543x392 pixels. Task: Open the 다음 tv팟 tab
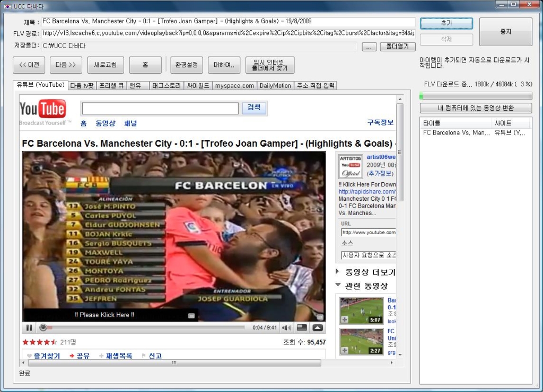82,86
